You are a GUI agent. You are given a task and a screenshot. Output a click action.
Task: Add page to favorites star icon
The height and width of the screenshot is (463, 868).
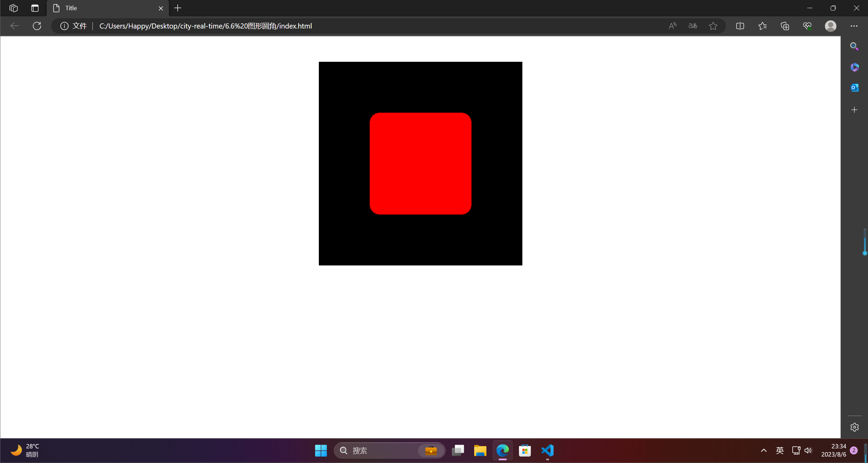713,26
